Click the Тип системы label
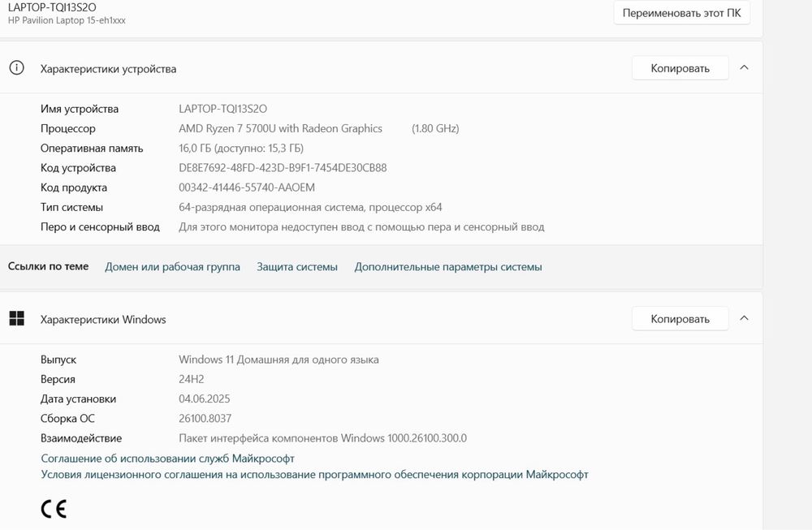The image size is (812, 530). point(71,207)
